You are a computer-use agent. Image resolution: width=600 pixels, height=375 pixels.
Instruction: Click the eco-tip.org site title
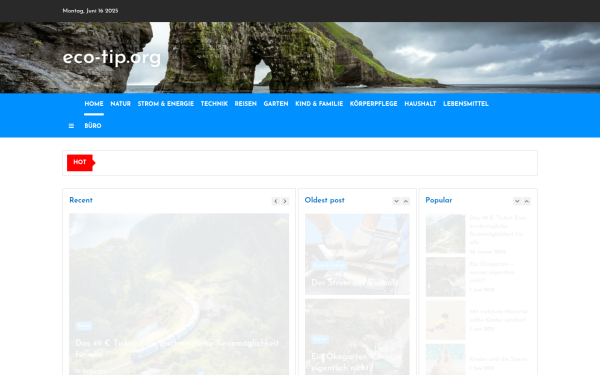(x=112, y=57)
